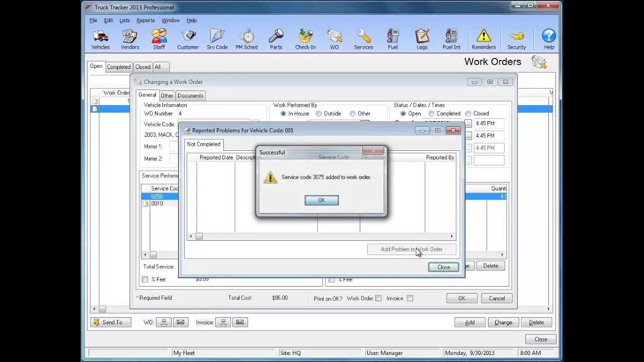
Task: Open the Customer toolbar icon
Action: click(x=188, y=39)
